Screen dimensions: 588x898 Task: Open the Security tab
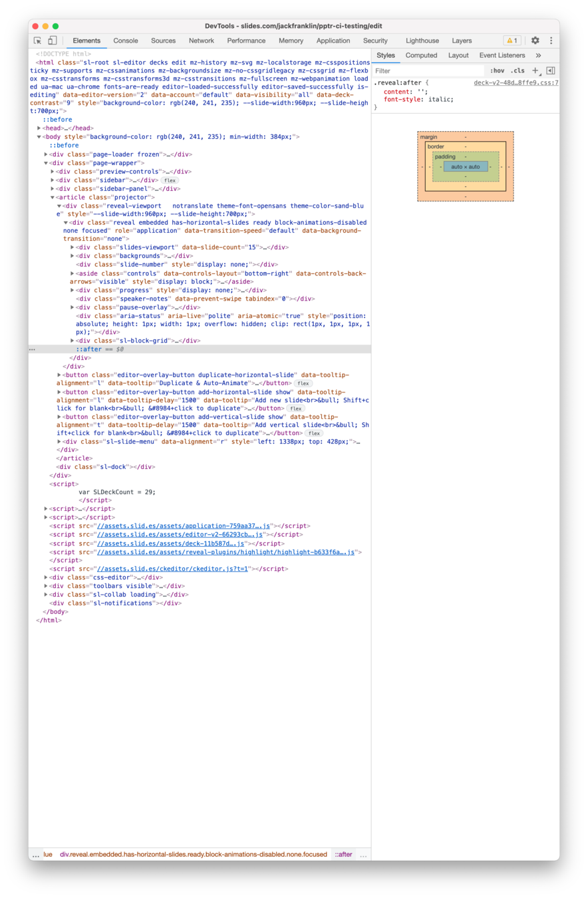click(375, 41)
